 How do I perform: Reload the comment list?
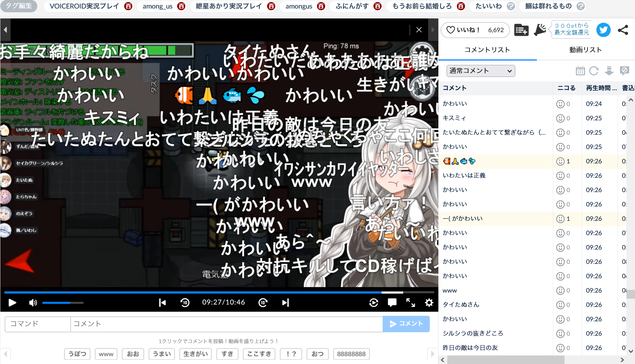(x=594, y=71)
